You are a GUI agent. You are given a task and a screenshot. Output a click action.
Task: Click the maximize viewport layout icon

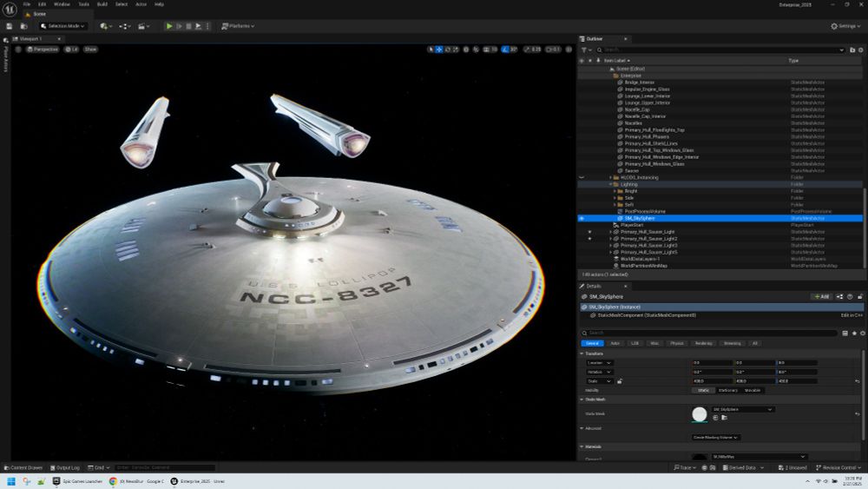click(x=569, y=50)
